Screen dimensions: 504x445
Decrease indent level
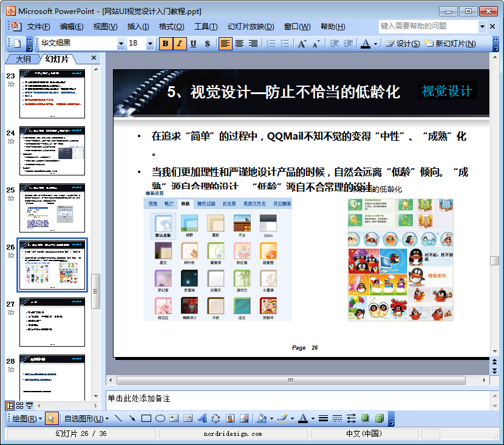pos(335,43)
